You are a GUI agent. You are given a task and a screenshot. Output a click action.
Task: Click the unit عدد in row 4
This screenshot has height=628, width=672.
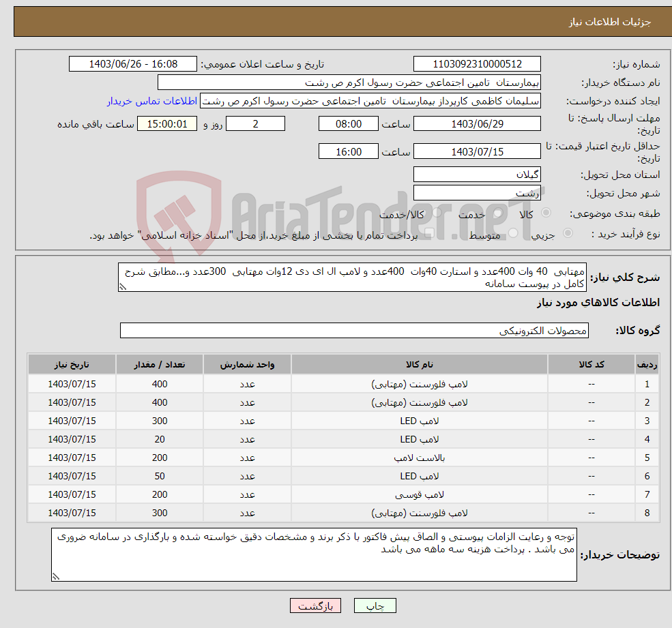247,440
